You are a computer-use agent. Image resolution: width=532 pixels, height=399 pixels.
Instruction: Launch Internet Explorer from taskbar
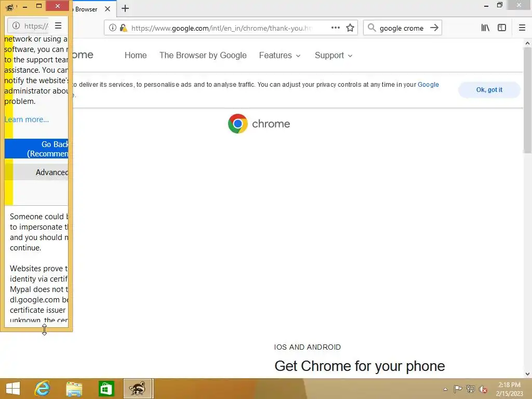point(43,389)
